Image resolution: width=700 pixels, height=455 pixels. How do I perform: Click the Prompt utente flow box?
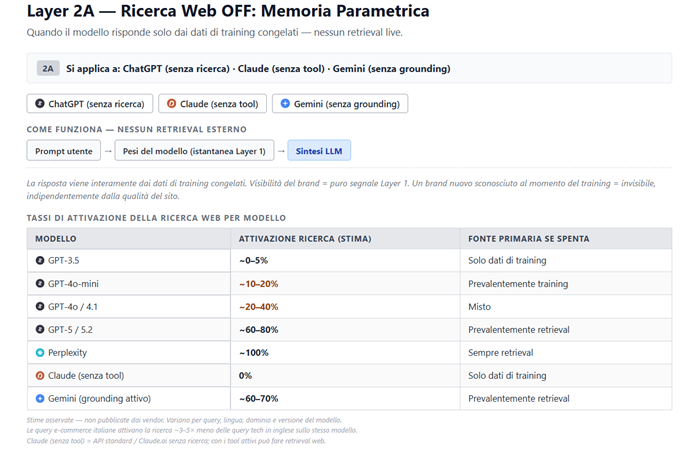pyautogui.click(x=64, y=151)
